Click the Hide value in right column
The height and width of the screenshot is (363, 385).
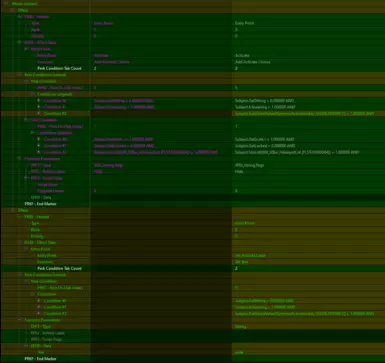[239, 172]
